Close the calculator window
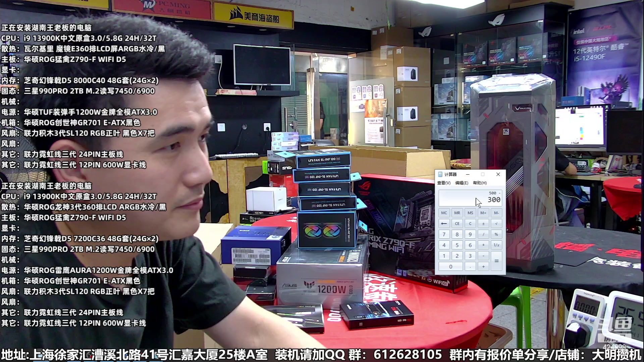Viewport: 644px width, 362px height. pos(498,174)
